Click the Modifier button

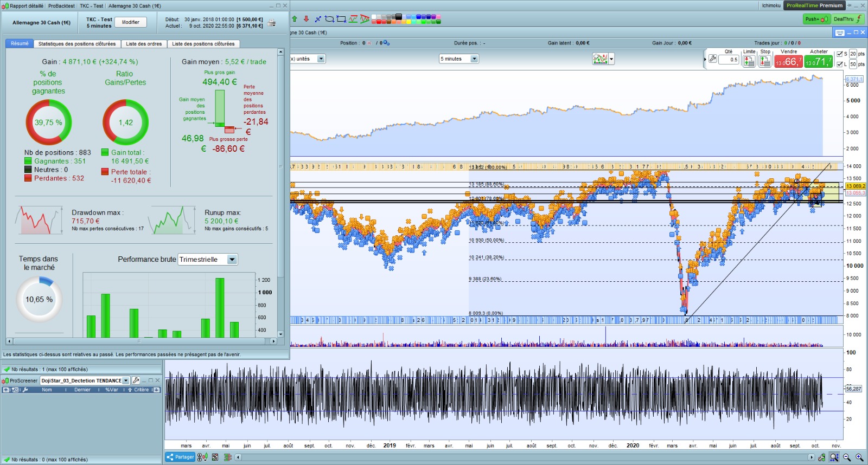coord(131,22)
